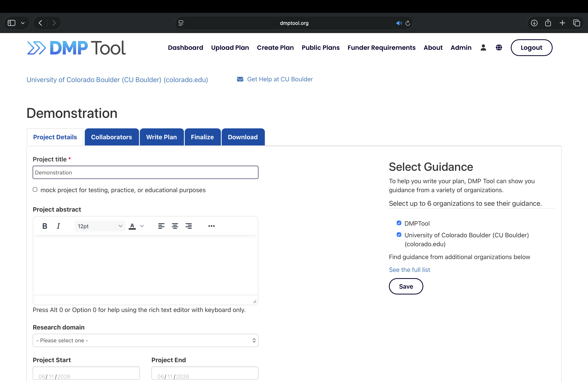Click Get Help at CU Boulder link
This screenshot has width=588, height=382.
click(280, 79)
